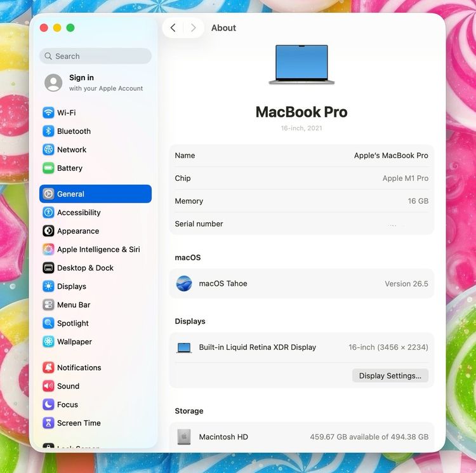Click the macOS Tahoe name text
Viewport: 476px width, 473px height.
223,284
